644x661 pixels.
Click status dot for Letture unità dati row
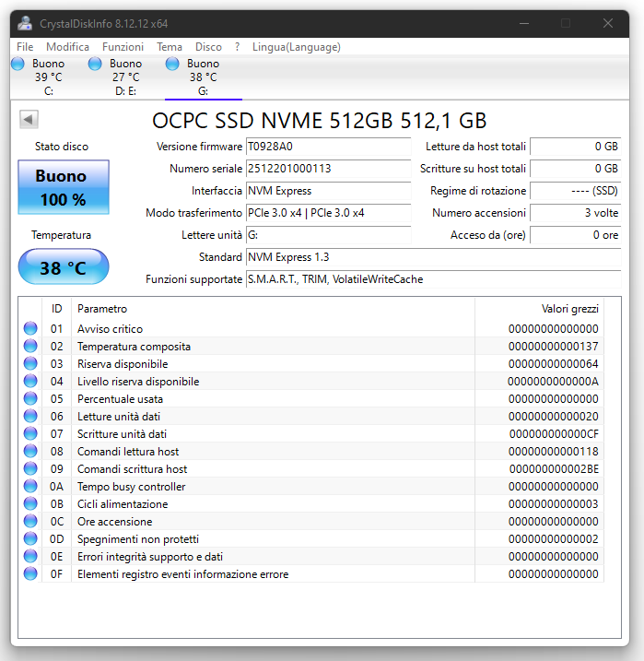point(30,416)
